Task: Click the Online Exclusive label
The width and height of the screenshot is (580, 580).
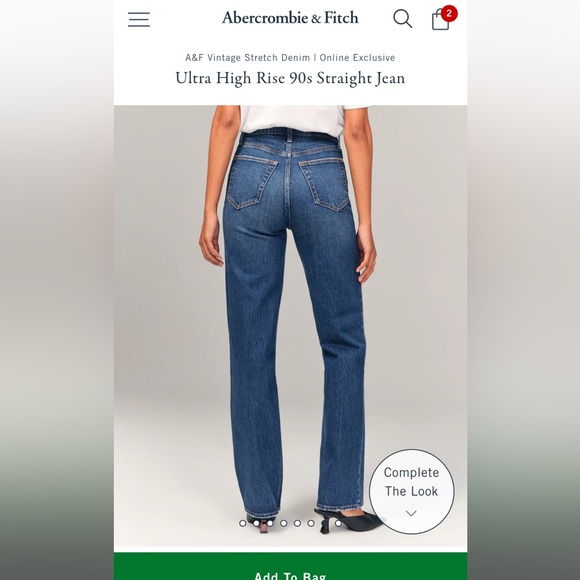Action: 357,58
